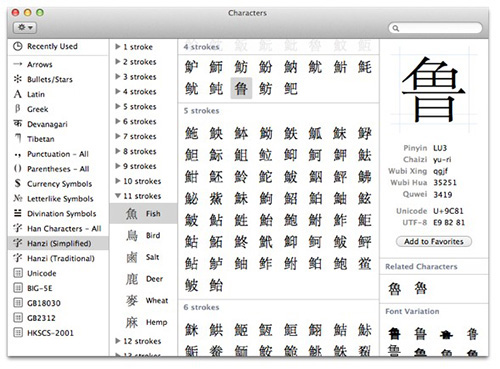The image size is (500, 369).
Task: Expand the 3 strokes group
Action: (x=118, y=77)
